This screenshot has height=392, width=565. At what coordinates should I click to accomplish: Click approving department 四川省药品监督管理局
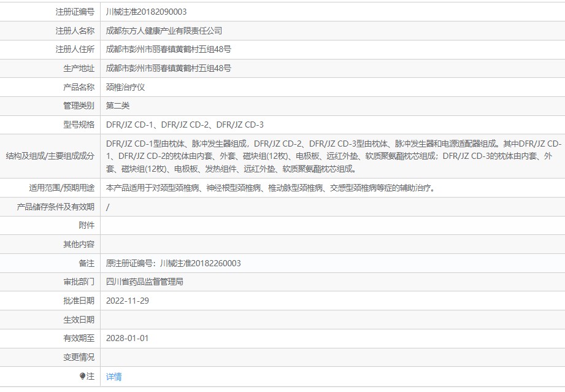click(x=145, y=282)
